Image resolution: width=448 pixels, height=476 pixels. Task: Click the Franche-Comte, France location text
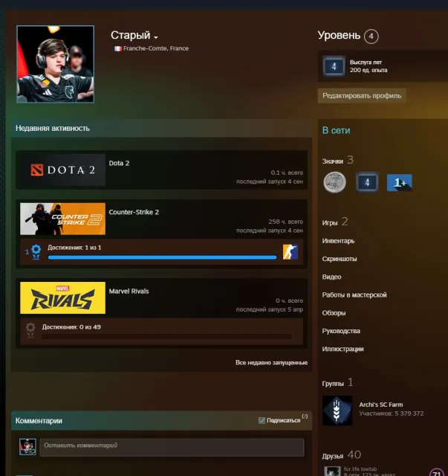coord(156,48)
